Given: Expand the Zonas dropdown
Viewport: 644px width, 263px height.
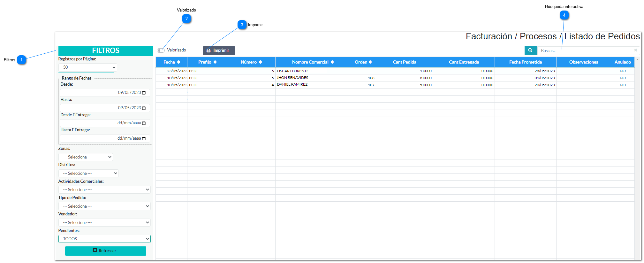Looking at the screenshot, I should pos(86,157).
